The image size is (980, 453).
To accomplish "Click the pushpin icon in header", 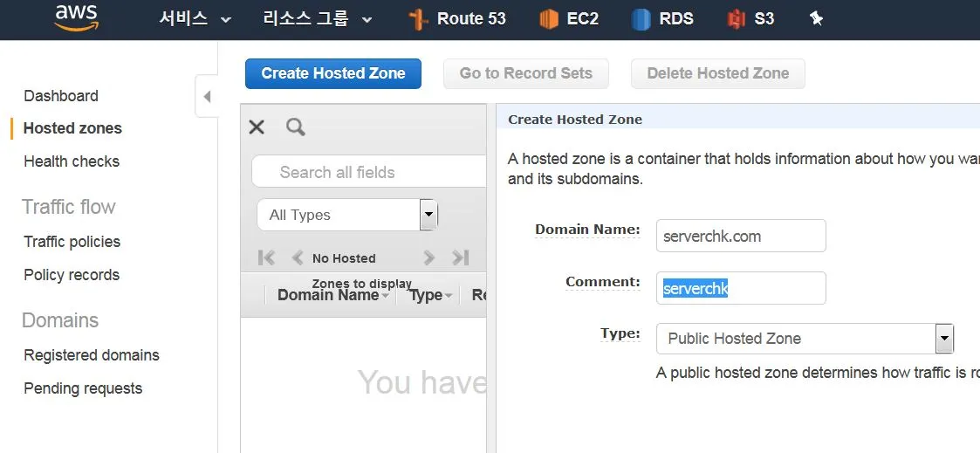I will (x=816, y=18).
